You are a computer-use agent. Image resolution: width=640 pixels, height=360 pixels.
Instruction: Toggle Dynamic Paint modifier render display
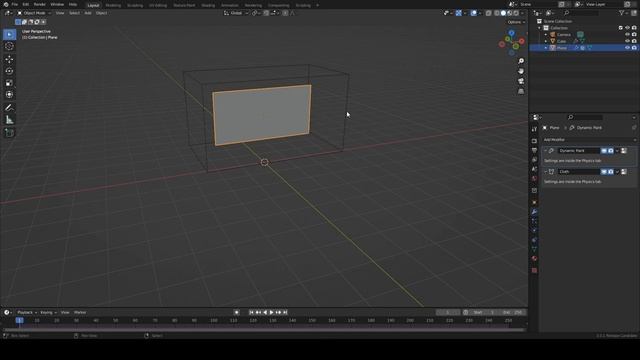(x=611, y=151)
